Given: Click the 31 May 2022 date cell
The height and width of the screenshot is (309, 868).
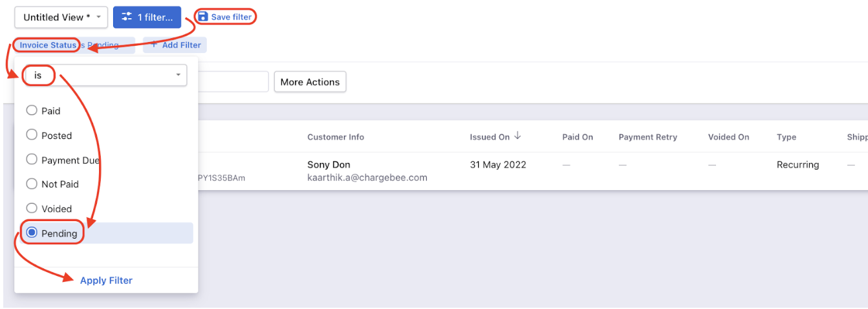Looking at the screenshot, I should pos(498,165).
